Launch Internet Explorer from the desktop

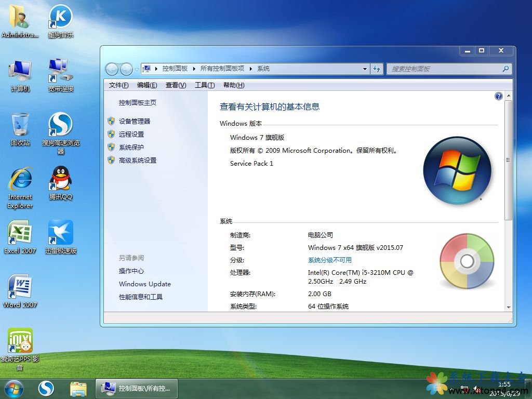click(20, 188)
